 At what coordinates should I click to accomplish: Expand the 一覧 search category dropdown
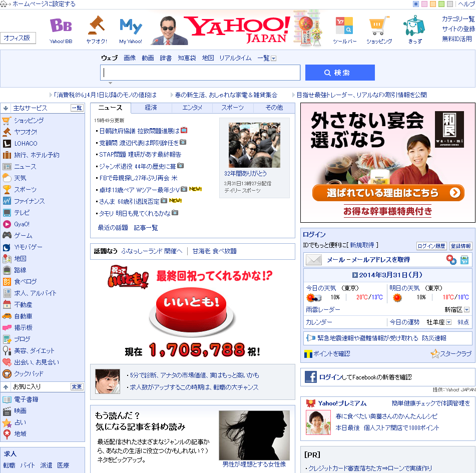tap(273, 58)
